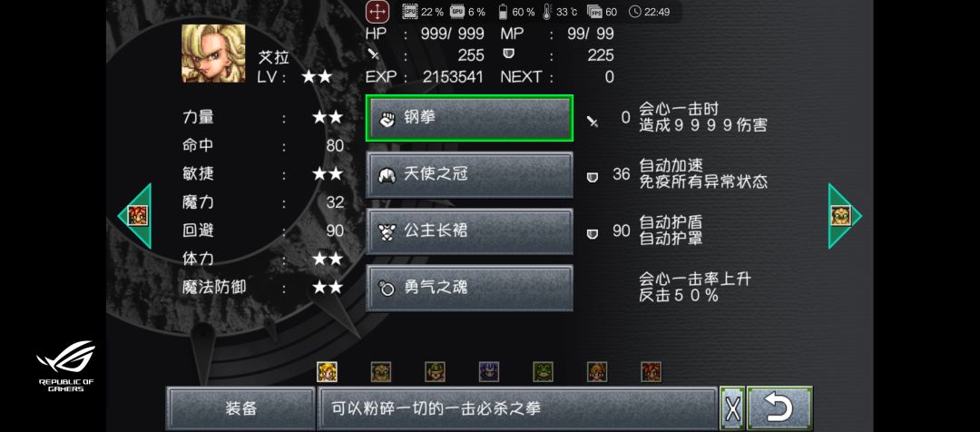Tap the CPU usage indicator

(x=423, y=12)
